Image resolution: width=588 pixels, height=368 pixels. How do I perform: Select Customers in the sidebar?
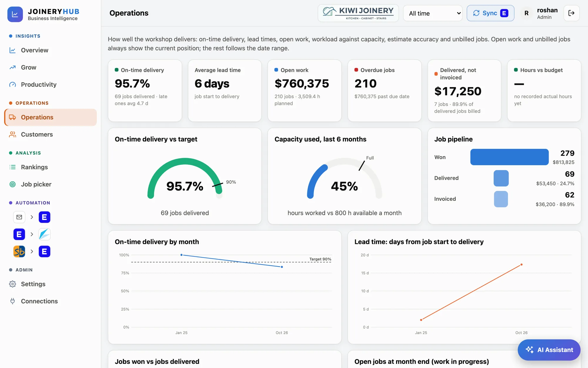(51, 135)
